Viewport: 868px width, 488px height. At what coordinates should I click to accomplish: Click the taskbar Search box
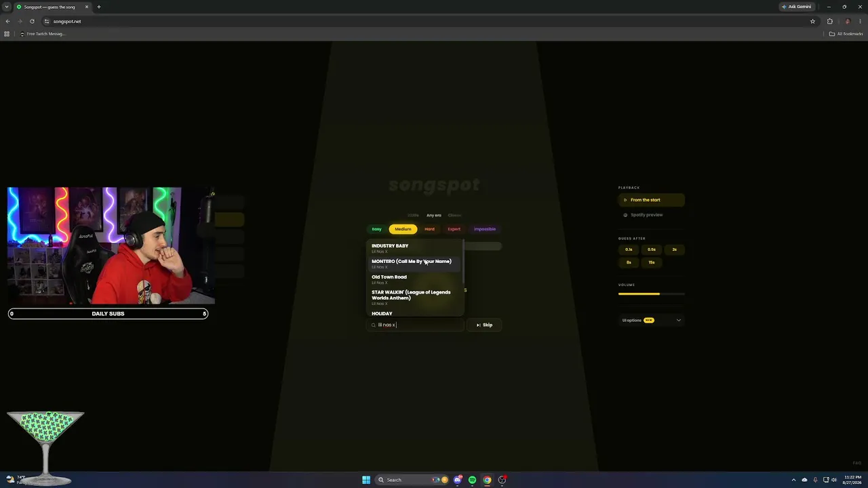pyautogui.click(x=412, y=480)
